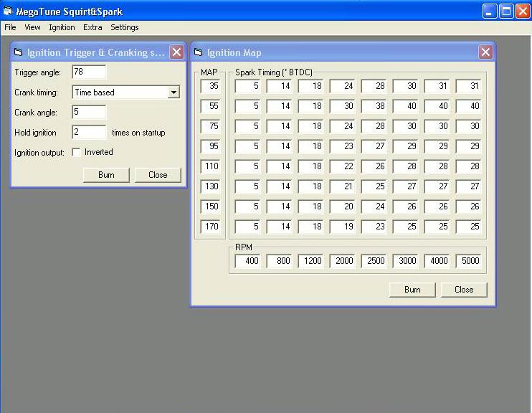The width and height of the screenshot is (532, 413).
Task: Expand the Crank timing dropdown
Action: [x=173, y=92]
